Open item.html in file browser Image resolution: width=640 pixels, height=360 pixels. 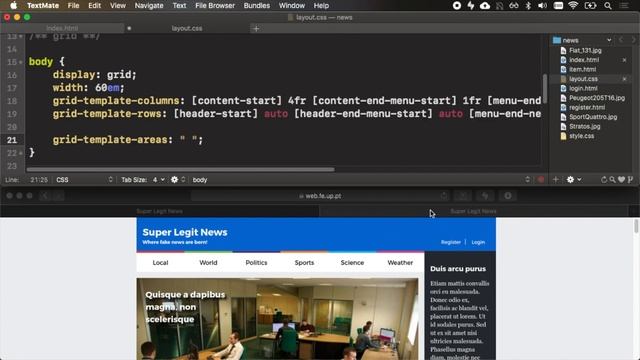(x=582, y=69)
